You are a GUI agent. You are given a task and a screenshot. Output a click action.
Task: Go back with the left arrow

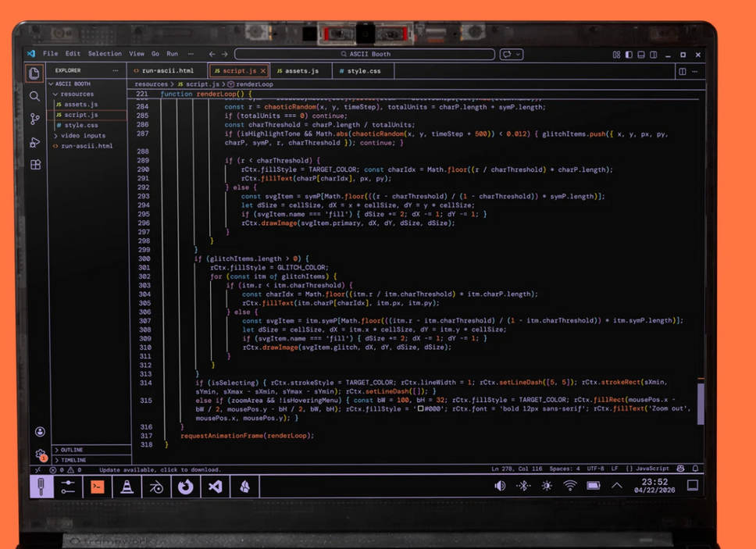pyautogui.click(x=212, y=54)
